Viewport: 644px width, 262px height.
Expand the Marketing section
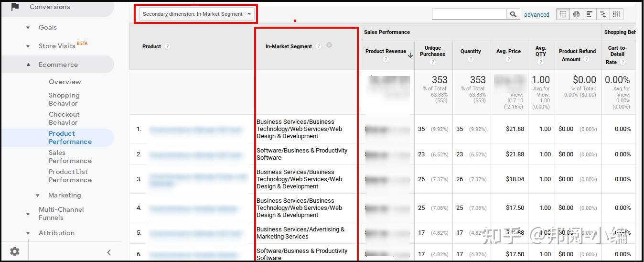(38, 195)
